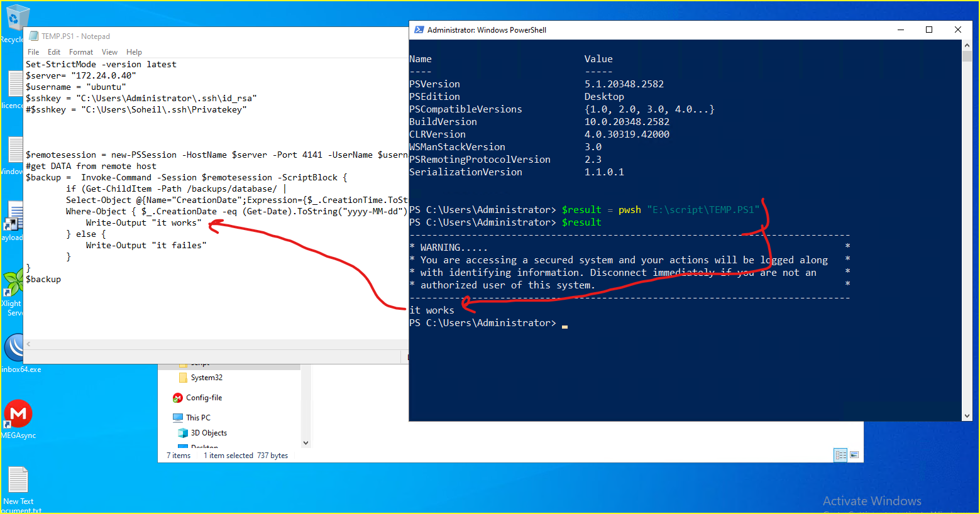The height and width of the screenshot is (514, 980).
Task: Click 'WSManStackVersion' row in PowerShell output
Action: coord(505,147)
